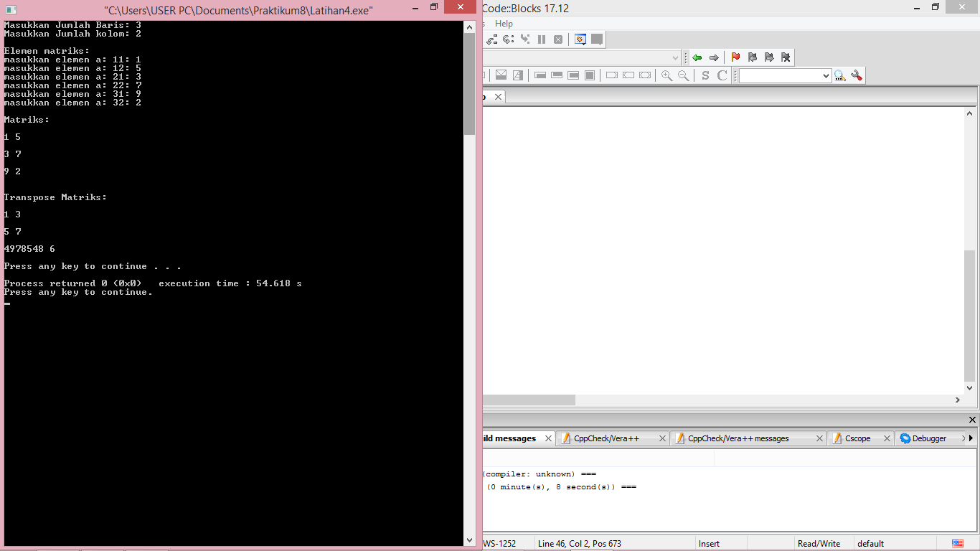Jump forward with the gray arrow

[x=714, y=57]
